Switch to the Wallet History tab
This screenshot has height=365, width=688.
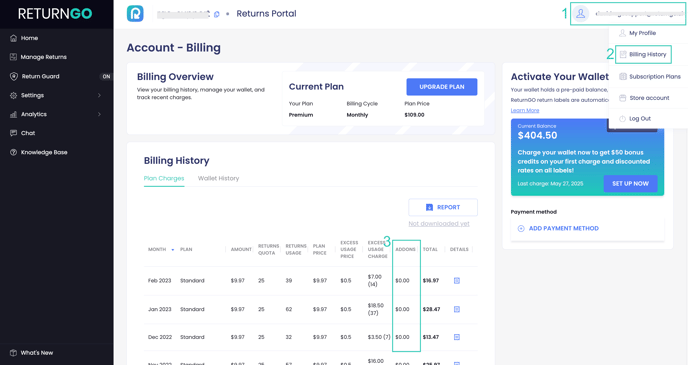click(219, 178)
